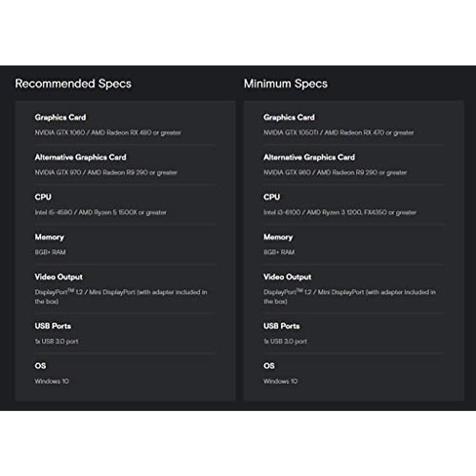The width and height of the screenshot is (476, 476).
Task: Click the USB 3.0 port text in Minimum Specs
Action: pos(285,342)
